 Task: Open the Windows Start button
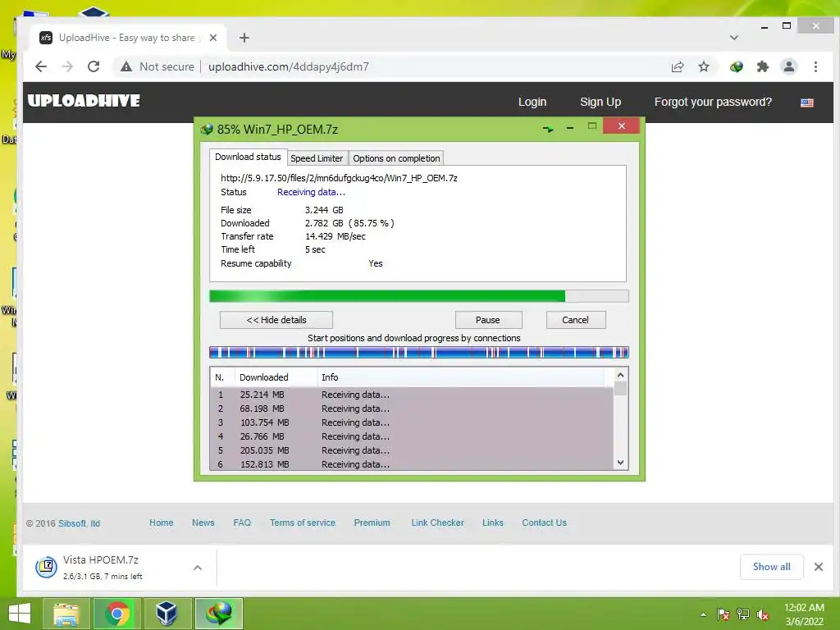point(20,614)
